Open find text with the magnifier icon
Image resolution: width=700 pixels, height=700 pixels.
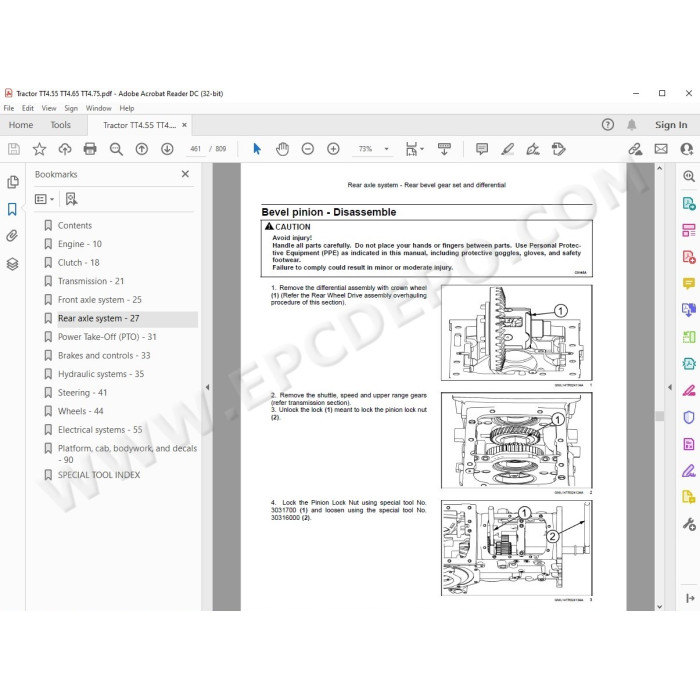pyautogui.click(x=116, y=149)
